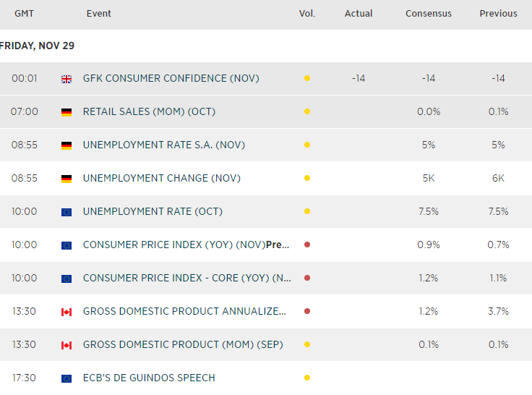Sort by the GMT column header
532x395 pixels.
click(24, 14)
